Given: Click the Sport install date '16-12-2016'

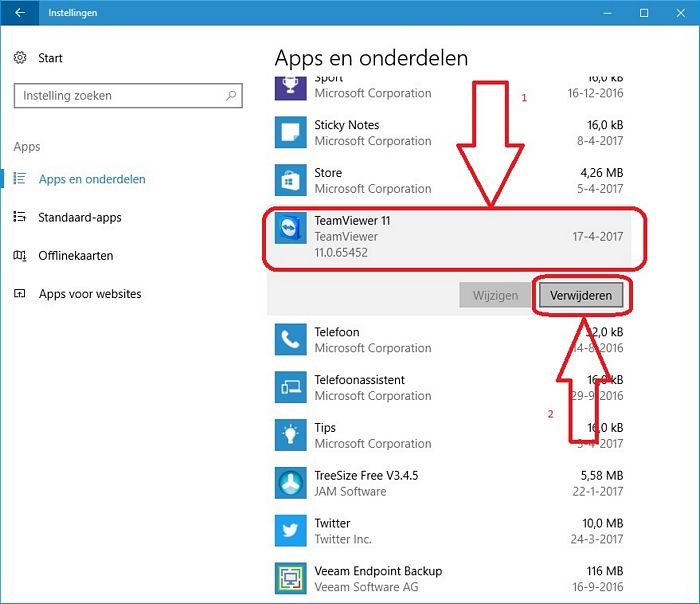Looking at the screenshot, I should pos(596,93).
